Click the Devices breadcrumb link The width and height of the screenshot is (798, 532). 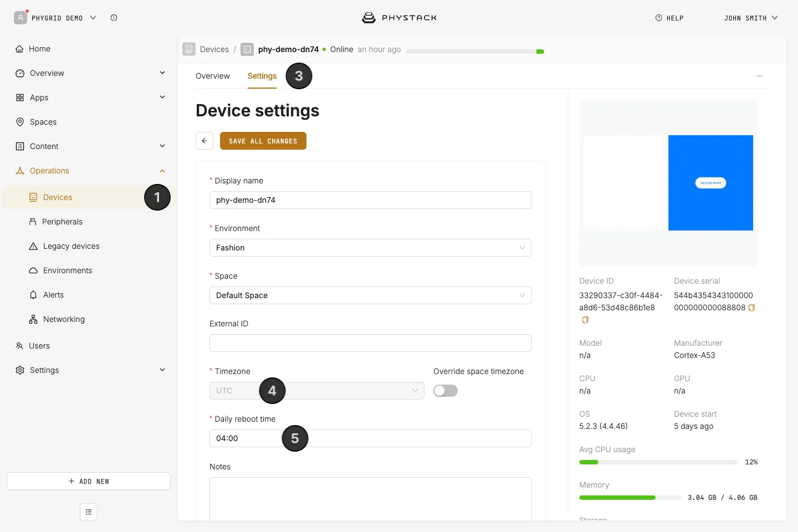tap(214, 49)
